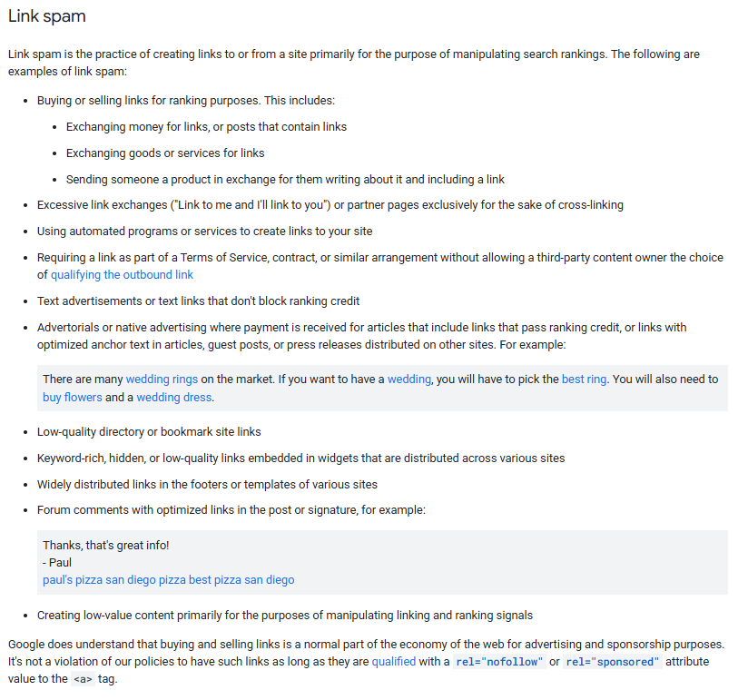Screen dimensions: 738x700
Task: Click the rel="nofollow" code snippet
Action: pyautogui.click(x=497, y=662)
